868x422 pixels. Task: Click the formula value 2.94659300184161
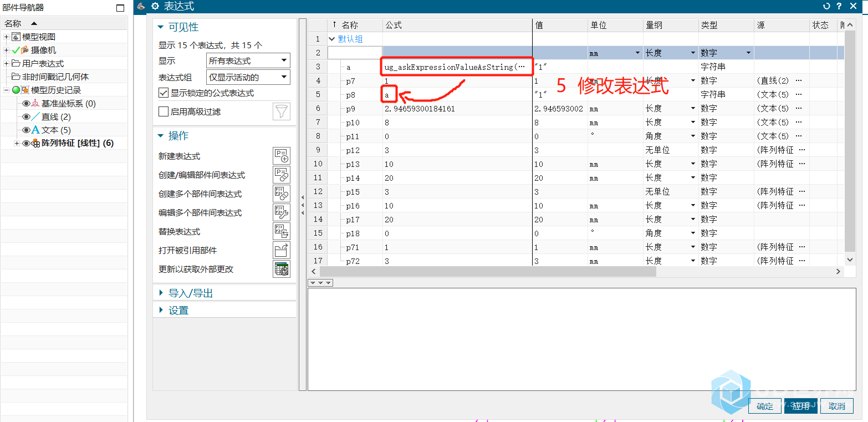coord(420,109)
